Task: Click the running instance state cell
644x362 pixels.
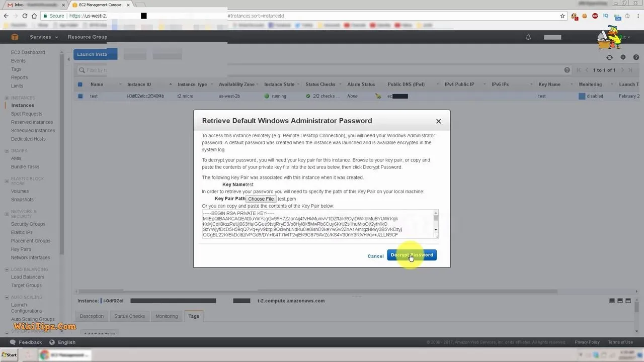Action: click(x=275, y=96)
